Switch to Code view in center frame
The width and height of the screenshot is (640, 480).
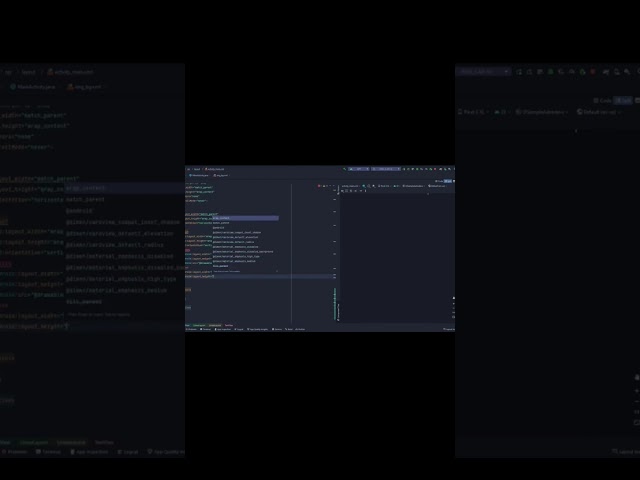click(x=439, y=181)
